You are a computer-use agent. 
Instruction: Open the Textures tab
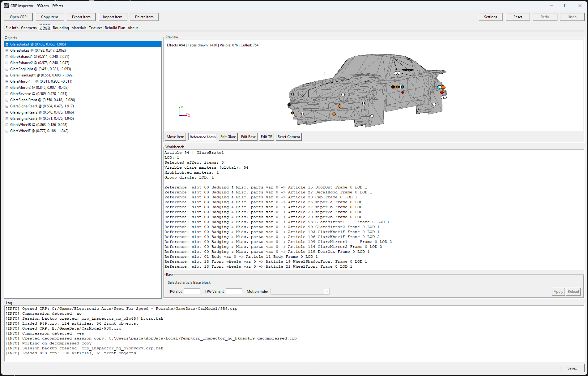pos(95,28)
